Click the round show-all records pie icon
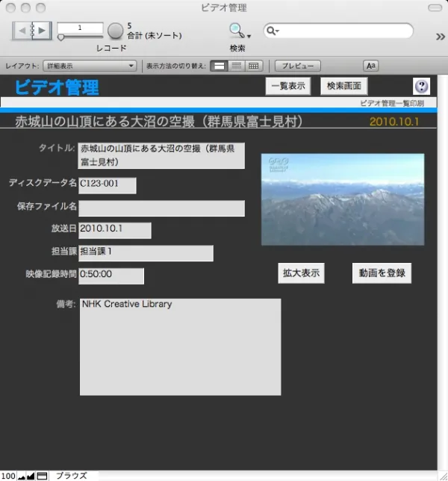This screenshot has height=481, width=448. [115, 31]
